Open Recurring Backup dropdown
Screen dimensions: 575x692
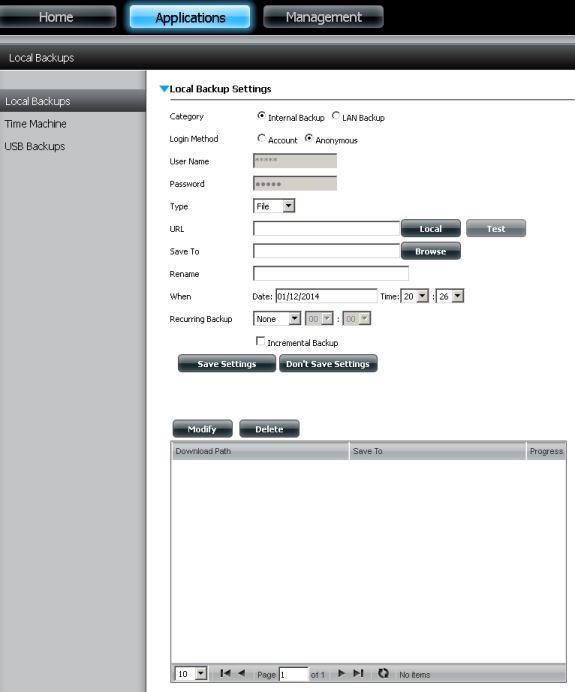coord(277,319)
